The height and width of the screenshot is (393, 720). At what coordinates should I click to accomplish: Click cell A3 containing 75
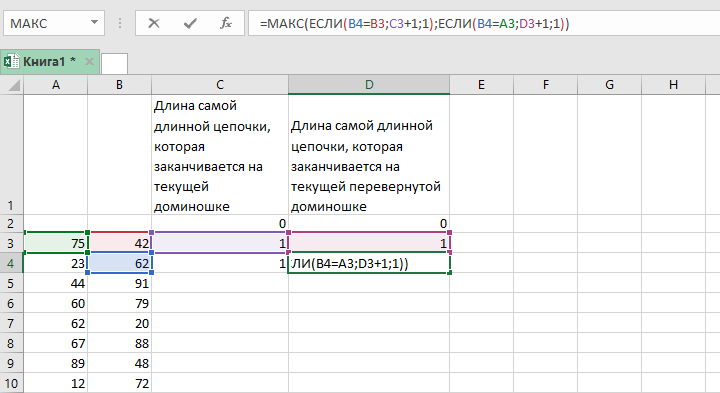coord(56,243)
